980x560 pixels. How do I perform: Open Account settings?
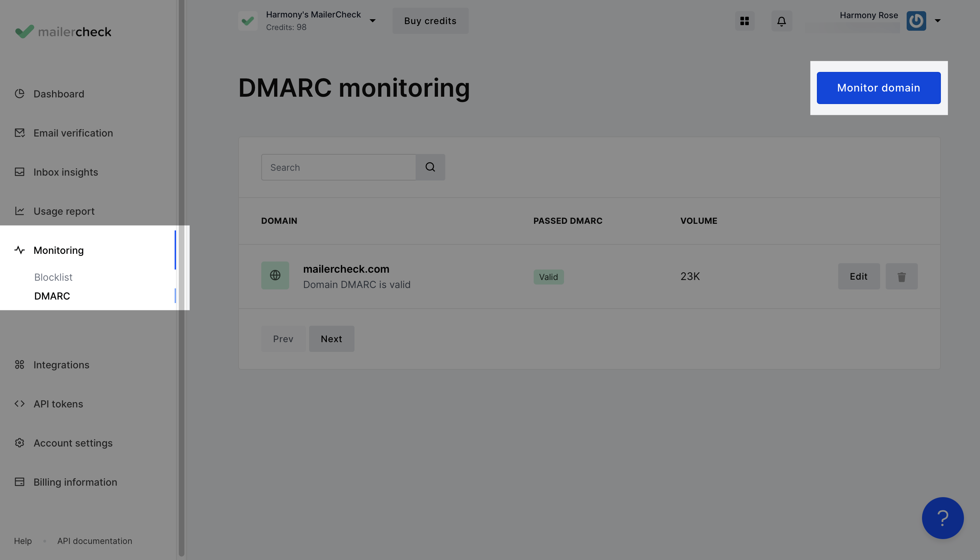[73, 443]
